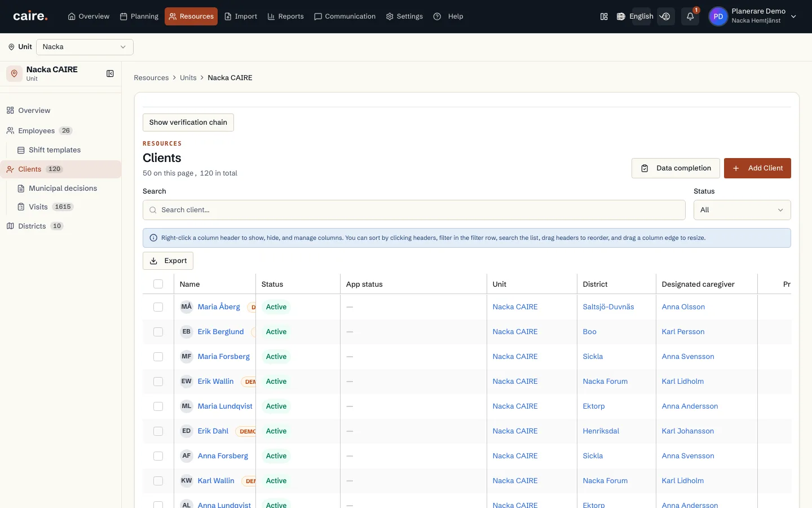Viewport: 812px width, 508px height.
Task: Select the Maria Forsberg row checkbox
Action: pos(158,357)
